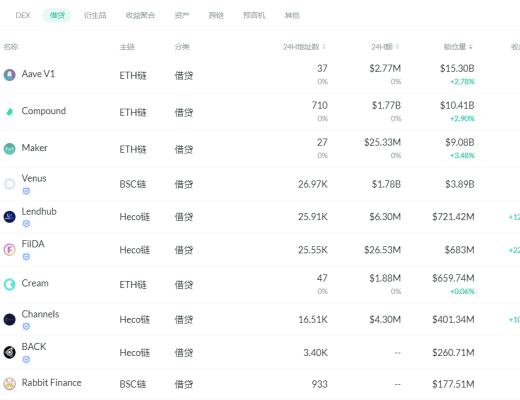Image resolution: width=520 pixels, height=400 pixels.
Task: Click the BSC链 cell in Venus row
Action: coord(133,184)
